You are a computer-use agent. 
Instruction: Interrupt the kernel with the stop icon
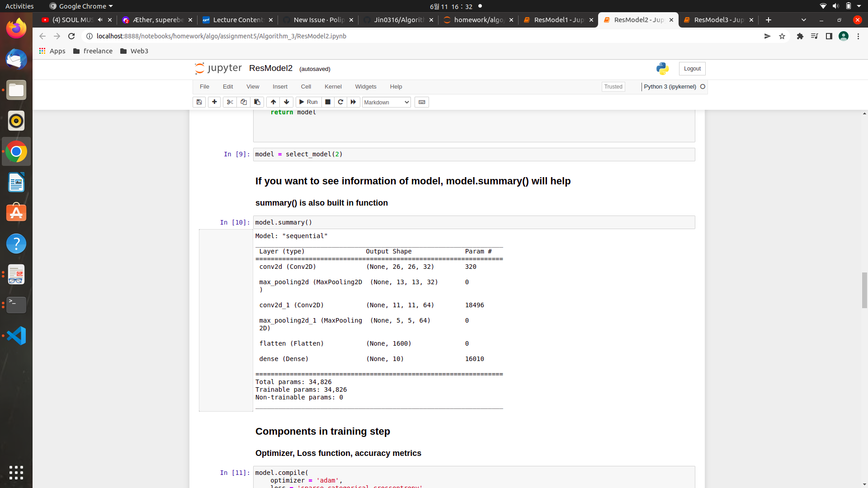click(328, 102)
